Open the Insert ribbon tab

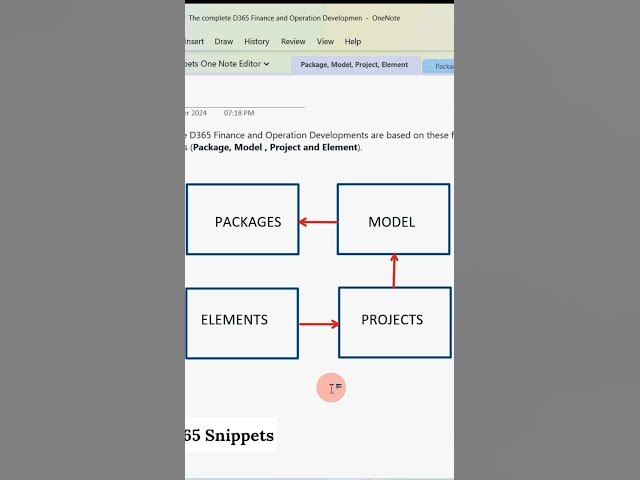(x=194, y=42)
